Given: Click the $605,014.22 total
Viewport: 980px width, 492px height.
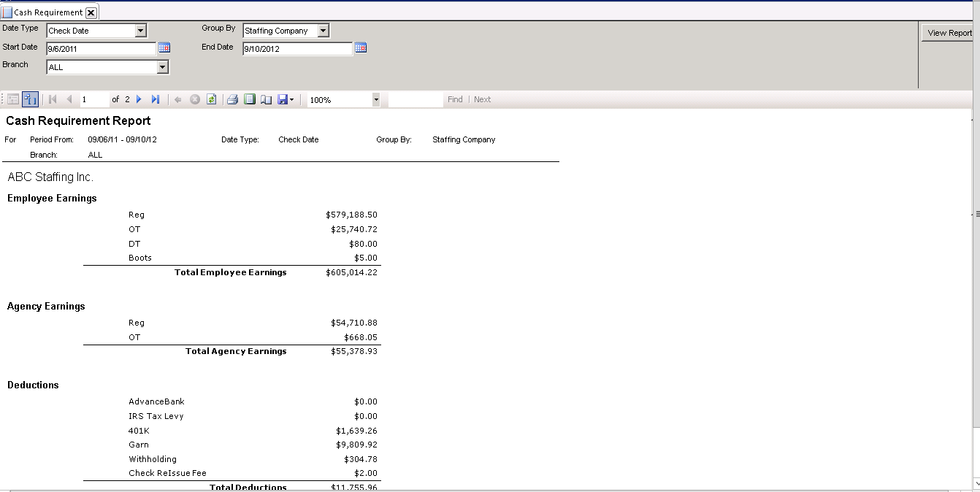Looking at the screenshot, I should 351,272.
